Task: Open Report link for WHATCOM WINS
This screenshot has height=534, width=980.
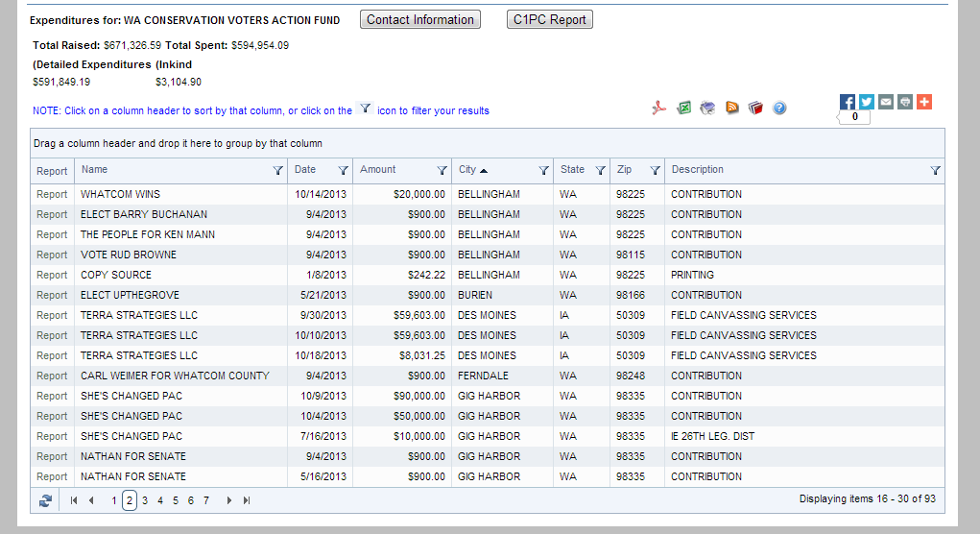Action: 52,194
